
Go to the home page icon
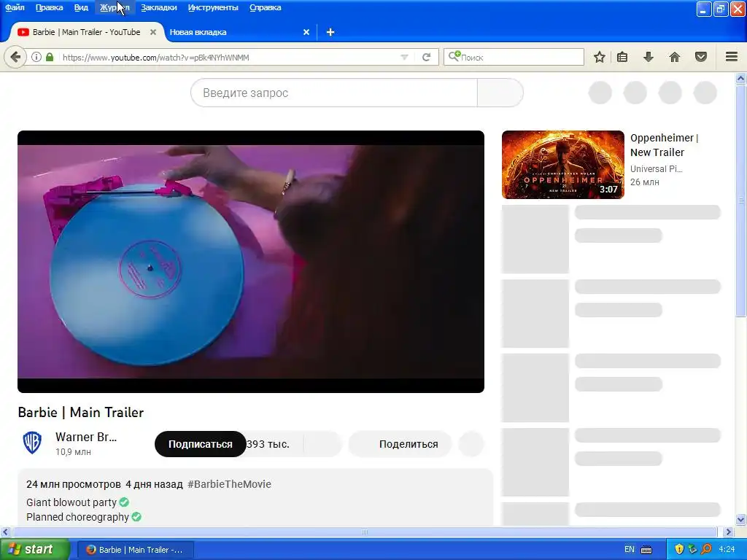tap(675, 57)
